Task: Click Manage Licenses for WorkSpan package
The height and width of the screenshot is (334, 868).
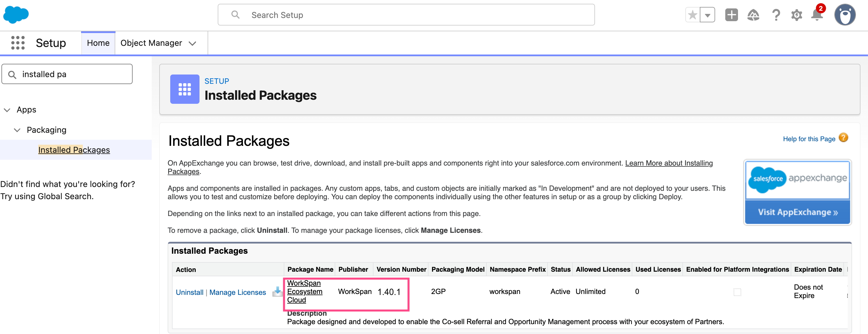Action: pyautogui.click(x=237, y=292)
